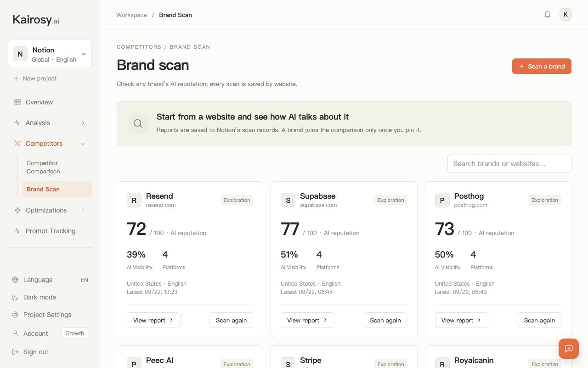This screenshot has width=588, height=368.
Task: Click Supabase's 51% AI Visibility value
Action: pyautogui.click(x=289, y=254)
